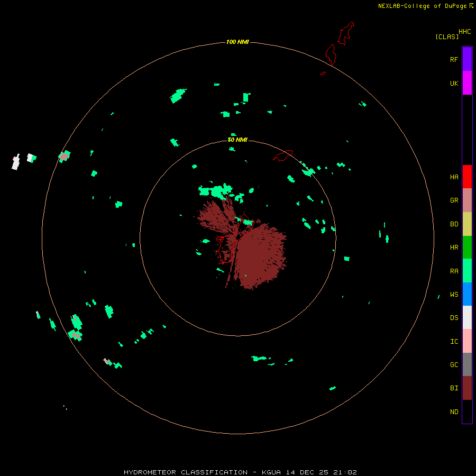Click the 'WS' legend label
Image resolution: width=476 pixels, height=476 pixels.
(x=454, y=295)
